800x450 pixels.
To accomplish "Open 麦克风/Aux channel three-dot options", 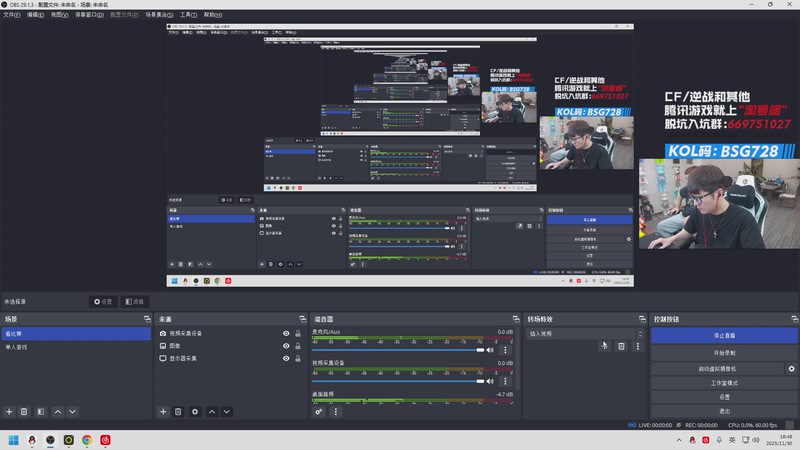I will tap(505, 350).
